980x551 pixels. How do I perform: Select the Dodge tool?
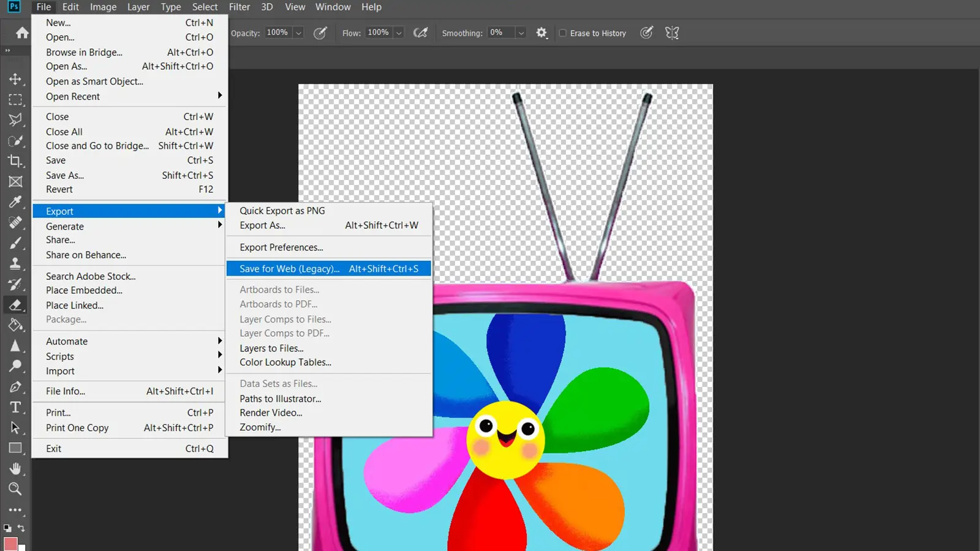pyautogui.click(x=15, y=366)
